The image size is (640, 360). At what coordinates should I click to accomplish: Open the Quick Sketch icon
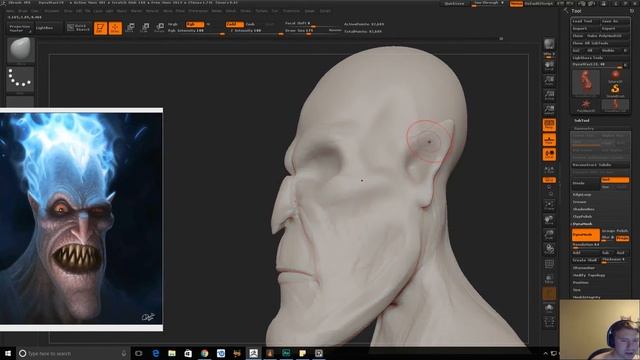pyautogui.click(x=78, y=28)
